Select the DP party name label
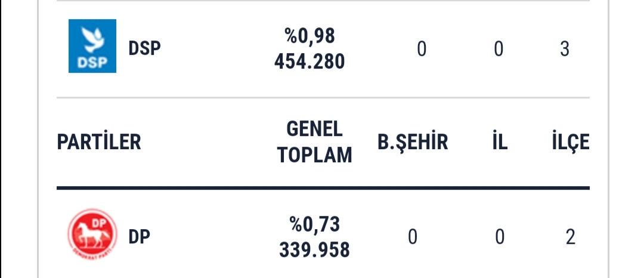Screen dimensions: 644x278 [x=139, y=237]
